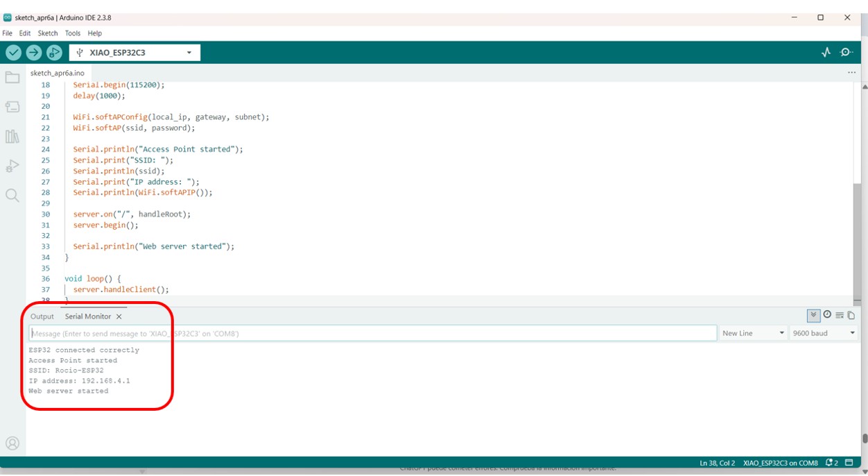Switch to the Output tab
The image size is (868, 476).
(x=42, y=316)
